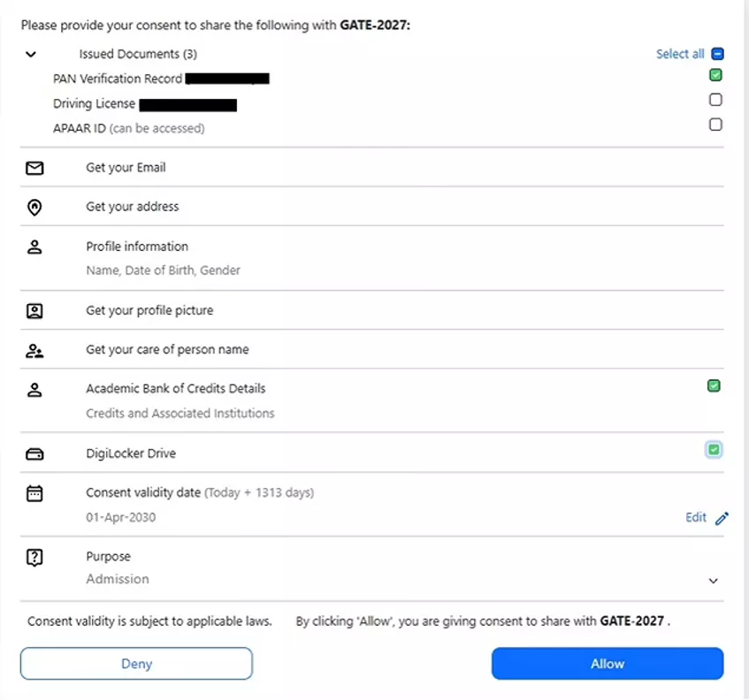Click the people icon beside care of person name
This screenshot has width=749, height=700.
pos(34,351)
